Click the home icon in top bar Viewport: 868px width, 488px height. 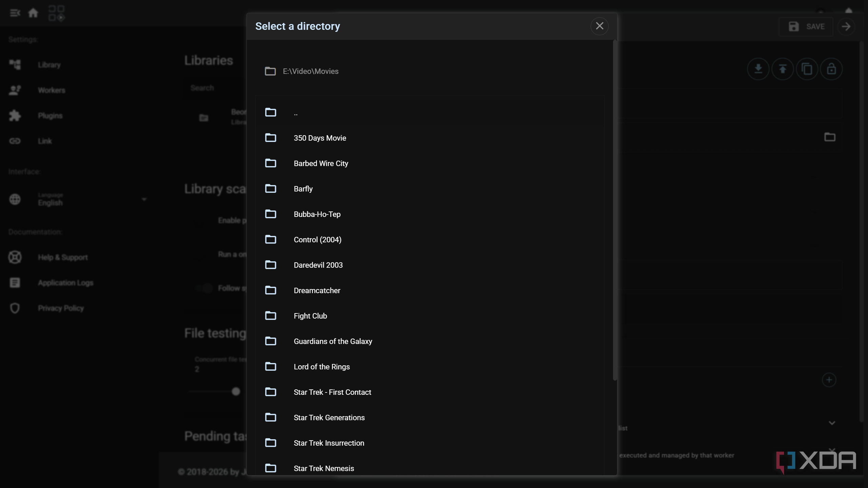pyautogui.click(x=33, y=13)
